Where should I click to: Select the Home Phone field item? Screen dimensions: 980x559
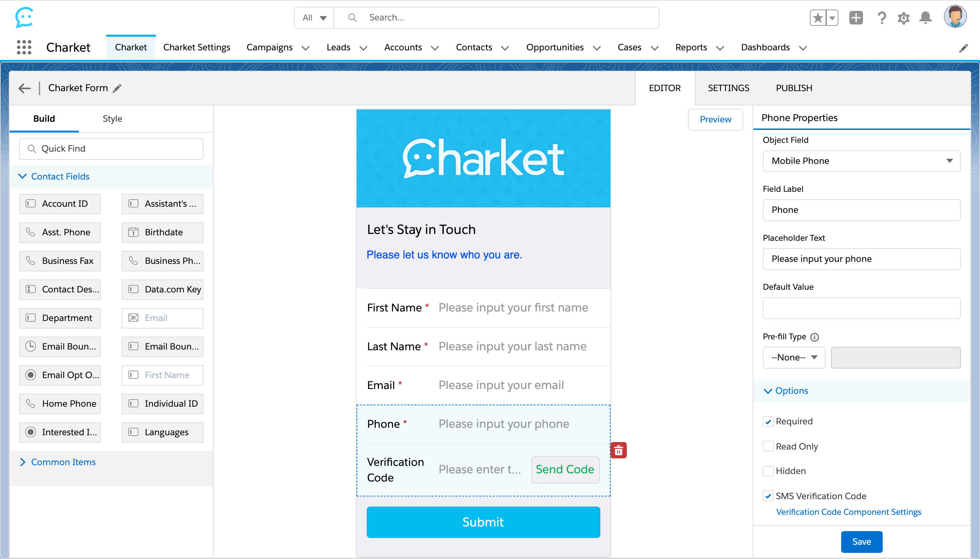60,404
